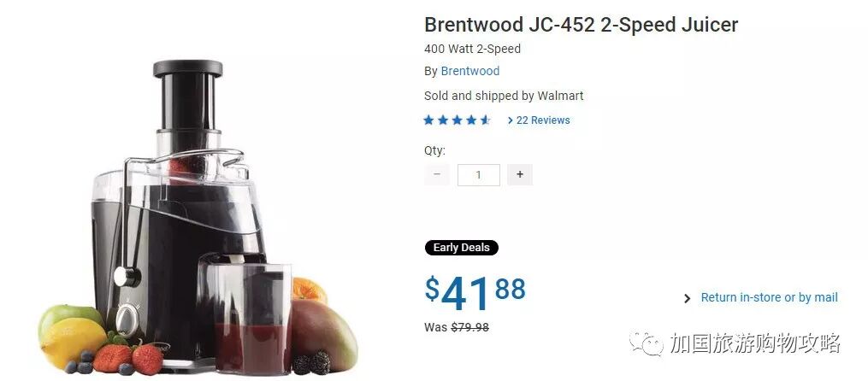
Task: Expand the chevron beside Return in-store
Action: [688, 299]
